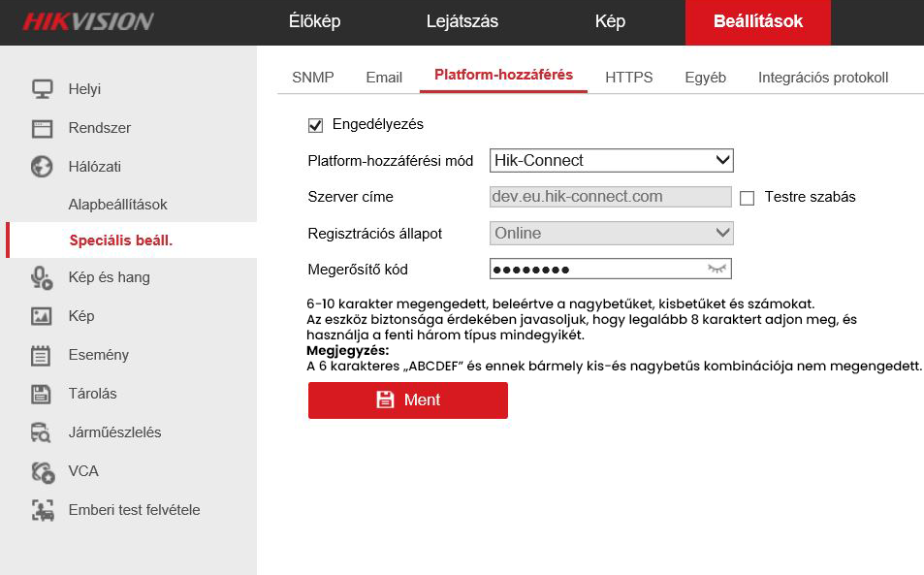Image resolution: width=924 pixels, height=575 pixels.
Task: Show verification code with eye icon
Action: click(717, 270)
